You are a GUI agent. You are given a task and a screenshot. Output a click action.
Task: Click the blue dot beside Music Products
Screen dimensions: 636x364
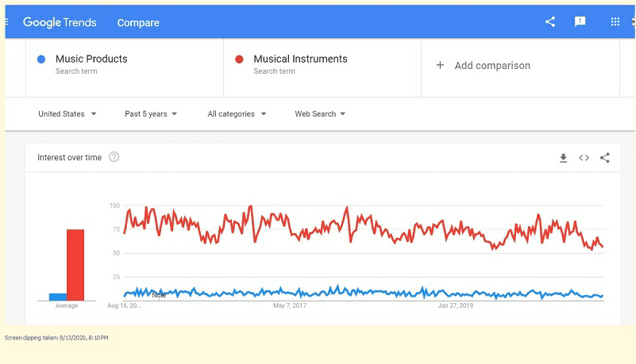[41, 59]
